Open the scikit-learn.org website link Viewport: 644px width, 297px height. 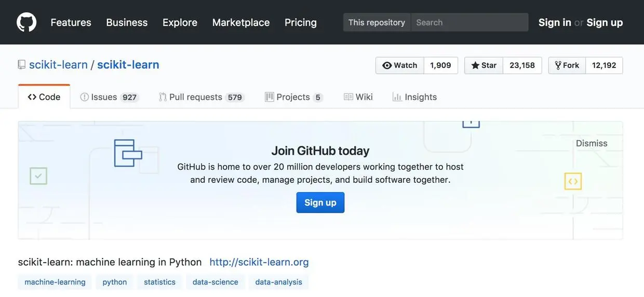pyautogui.click(x=259, y=262)
